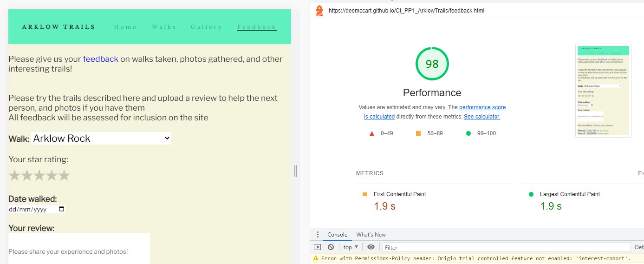Clear the console with the block icon
Viewport: 644px width, 264px height.
click(x=331, y=247)
